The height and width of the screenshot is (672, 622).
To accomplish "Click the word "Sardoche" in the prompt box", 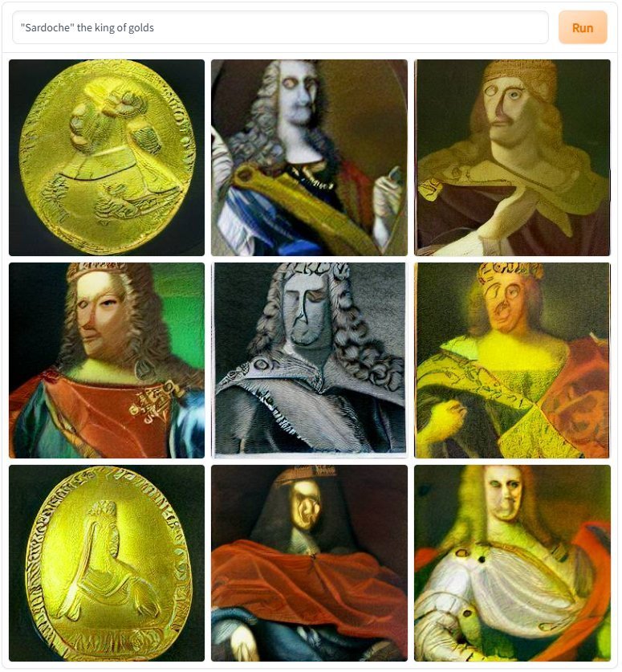I will [x=47, y=28].
